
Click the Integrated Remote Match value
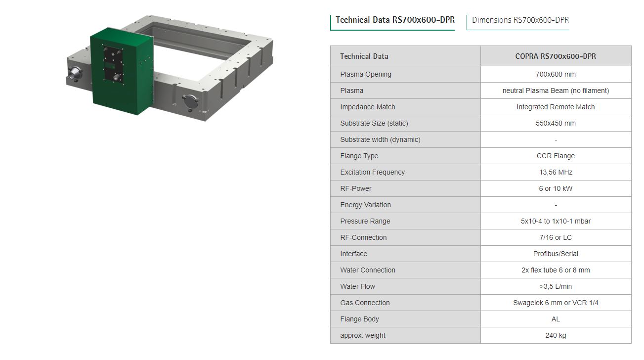[556, 107]
